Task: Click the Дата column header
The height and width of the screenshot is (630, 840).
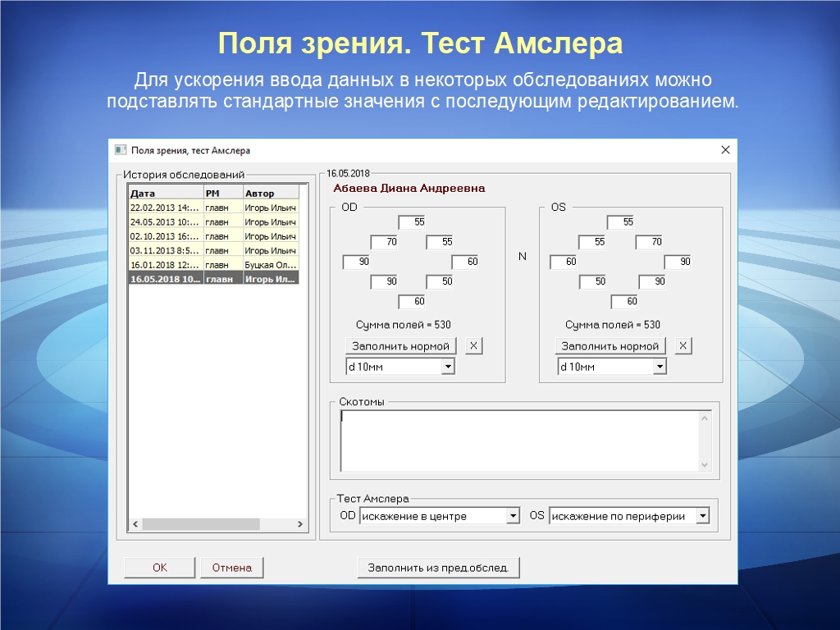Action: point(166,194)
